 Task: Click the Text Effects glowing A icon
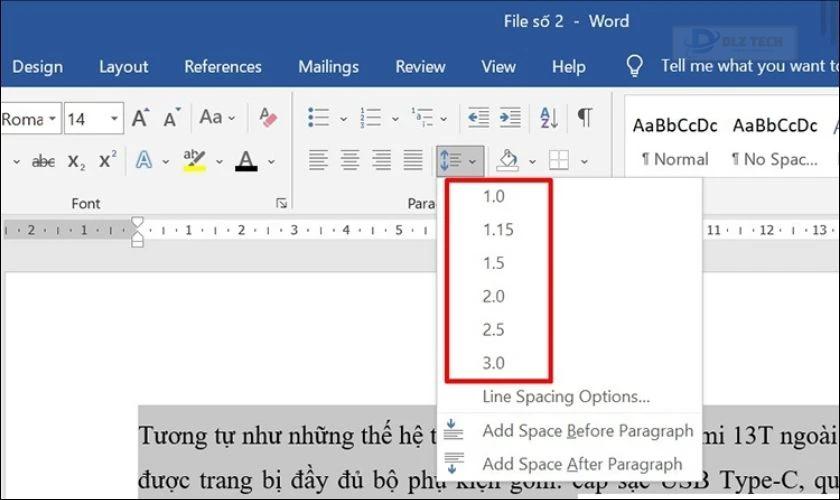144,160
